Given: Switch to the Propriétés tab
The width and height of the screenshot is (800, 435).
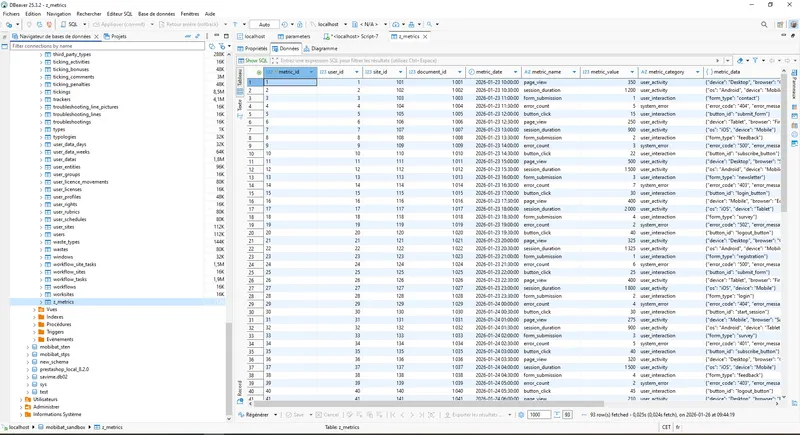Looking at the screenshot, I should [252, 48].
